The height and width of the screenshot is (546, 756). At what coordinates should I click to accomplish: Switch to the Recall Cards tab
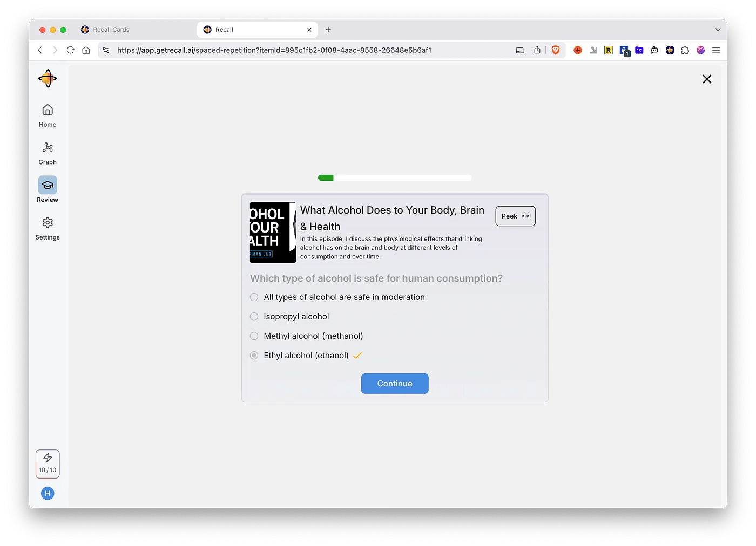click(111, 30)
